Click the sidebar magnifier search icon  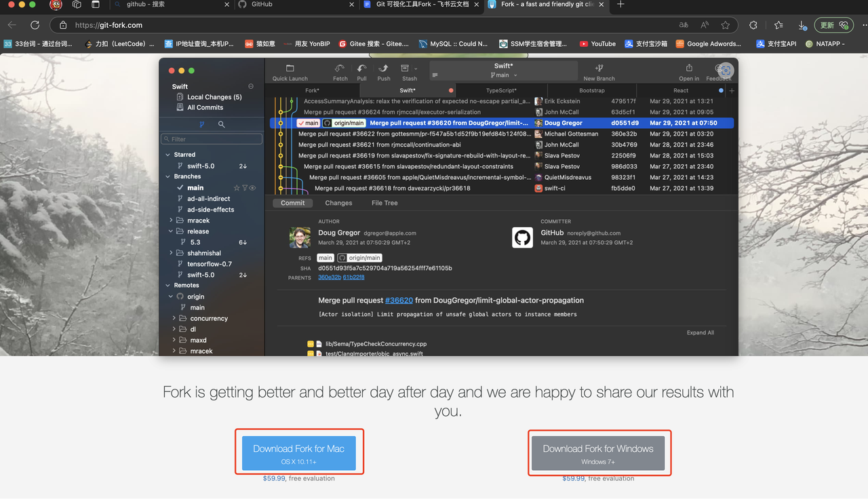[x=221, y=125]
